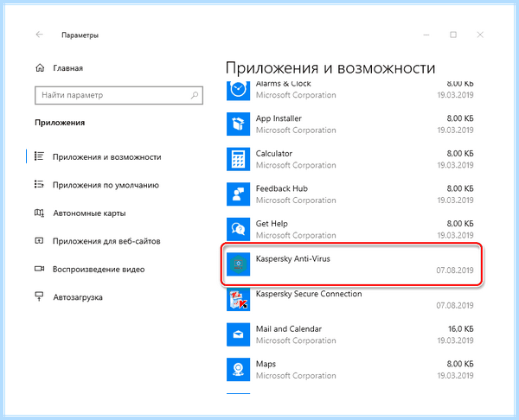Focus the Найти параметр search field
Image resolution: width=519 pixels, height=420 pixels.
pyautogui.click(x=119, y=95)
